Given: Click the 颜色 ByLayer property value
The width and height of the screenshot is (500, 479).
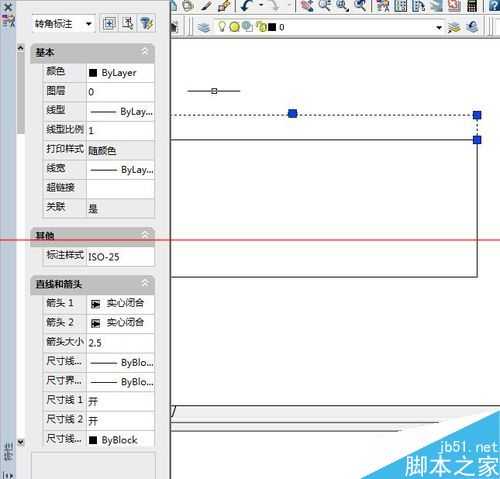Looking at the screenshot, I should pyautogui.click(x=120, y=73).
